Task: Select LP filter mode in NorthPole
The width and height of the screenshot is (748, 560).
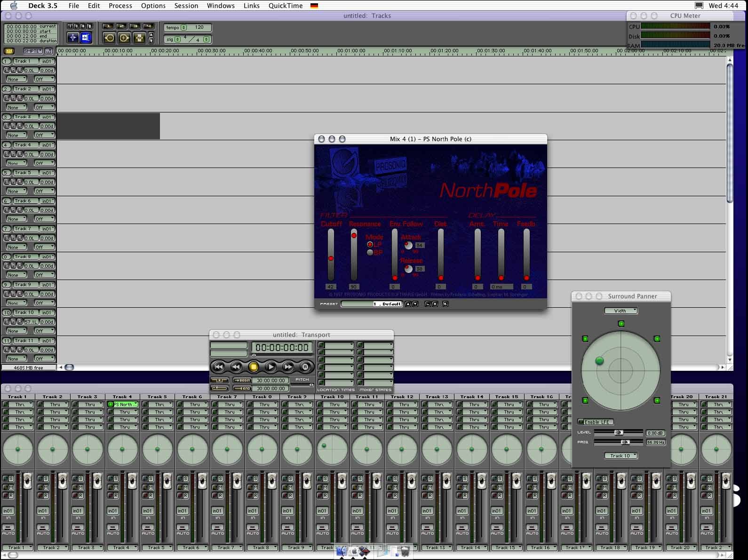Action: (370, 245)
